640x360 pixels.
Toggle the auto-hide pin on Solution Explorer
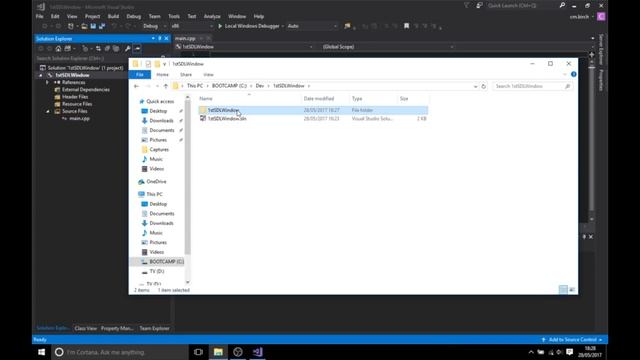point(160,38)
